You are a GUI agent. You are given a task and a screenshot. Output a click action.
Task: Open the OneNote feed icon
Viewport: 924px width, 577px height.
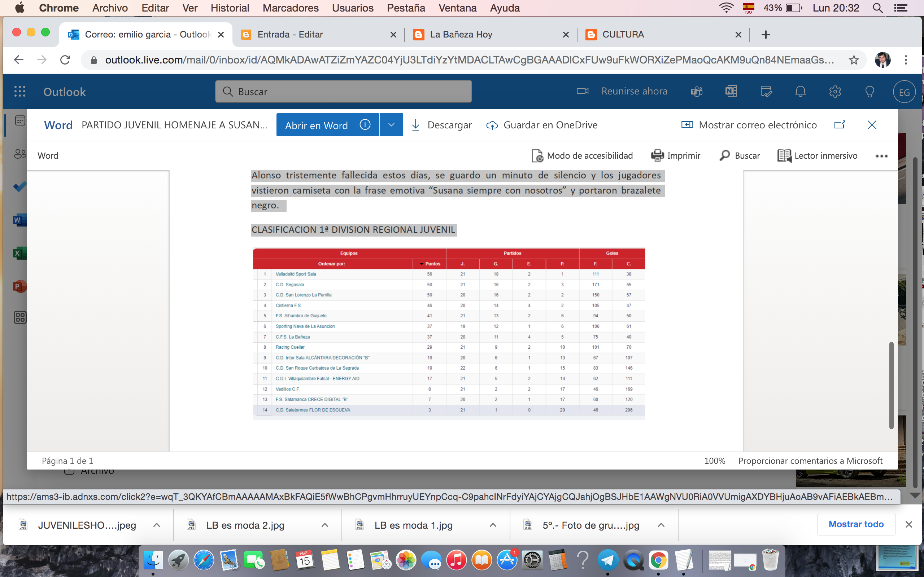(731, 92)
